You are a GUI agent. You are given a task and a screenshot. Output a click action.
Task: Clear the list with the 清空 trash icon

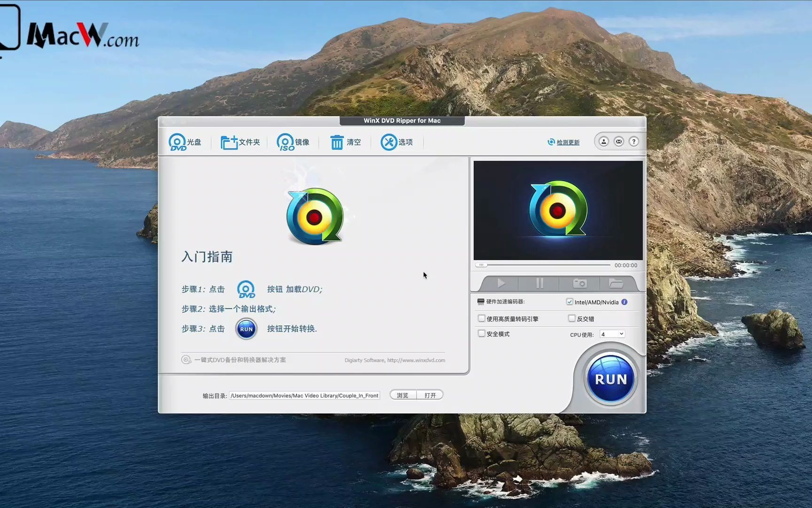[337, 142]
